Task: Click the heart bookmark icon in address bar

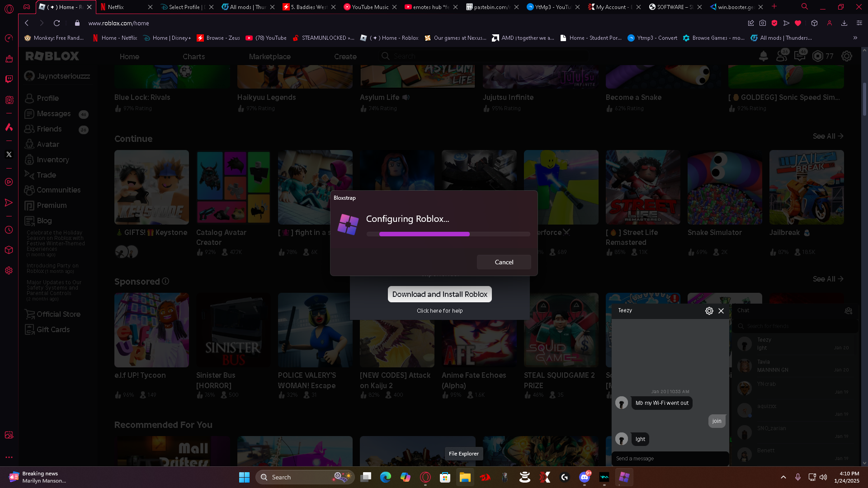Action: pyautogui.click(x=798, y=23)
